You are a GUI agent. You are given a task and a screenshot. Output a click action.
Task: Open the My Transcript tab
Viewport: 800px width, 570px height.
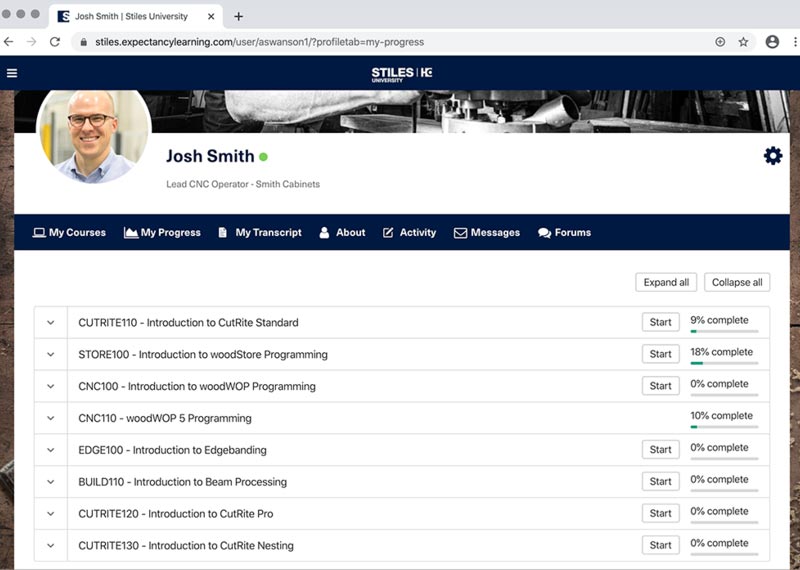point(259,233)
